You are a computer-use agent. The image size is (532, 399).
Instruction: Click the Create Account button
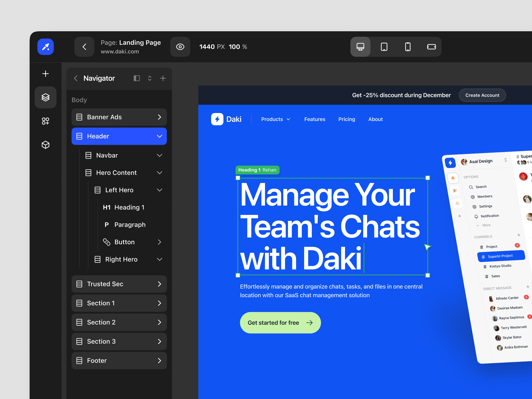point(482,95)
